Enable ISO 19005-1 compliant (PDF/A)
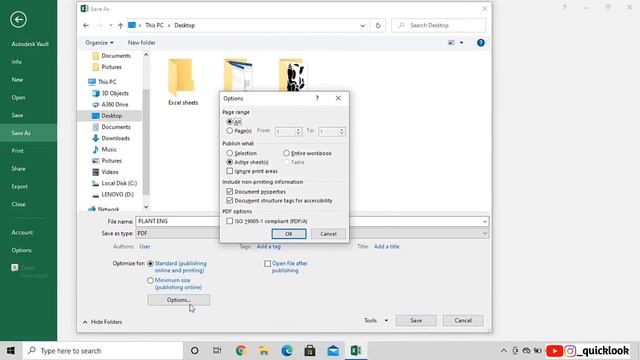This screenshot has width=640, height=360. 230,221
